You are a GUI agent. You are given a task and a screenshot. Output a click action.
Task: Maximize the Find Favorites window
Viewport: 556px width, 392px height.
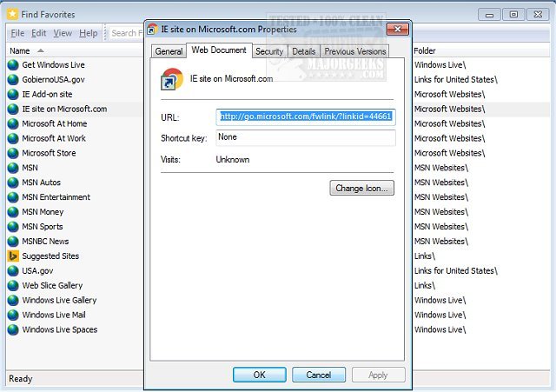click(x=513, y=15)
